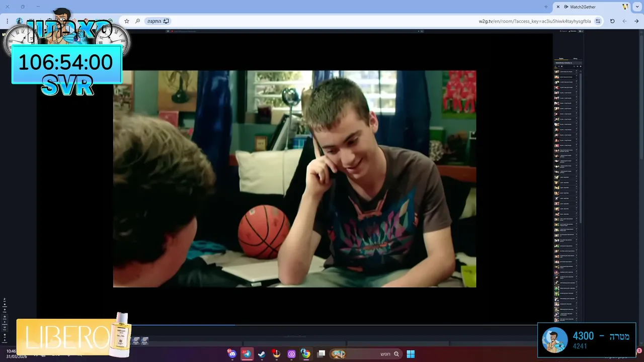644x362 pixels.
Task: Reload the Watch2Gether page
Action: pyautogui.click(x=612, y=21)
